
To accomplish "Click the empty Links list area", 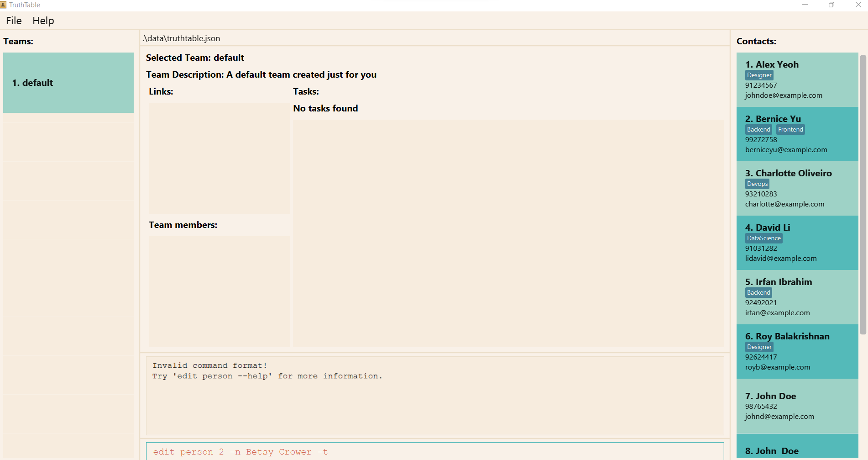I will pyautogui.click(x=219, y=158).
